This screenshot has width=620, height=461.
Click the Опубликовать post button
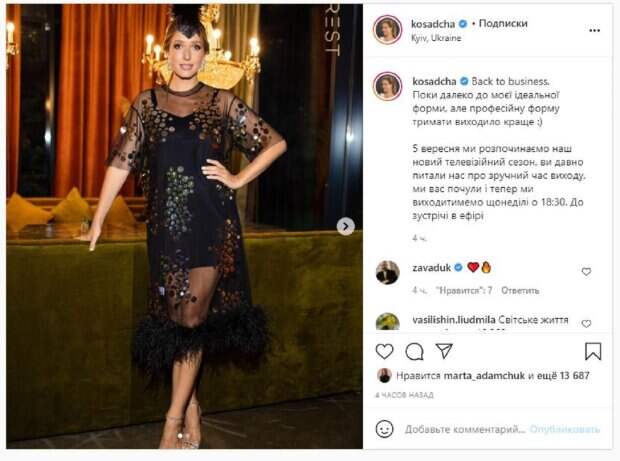pyautogui.click(x=565, y=429)
